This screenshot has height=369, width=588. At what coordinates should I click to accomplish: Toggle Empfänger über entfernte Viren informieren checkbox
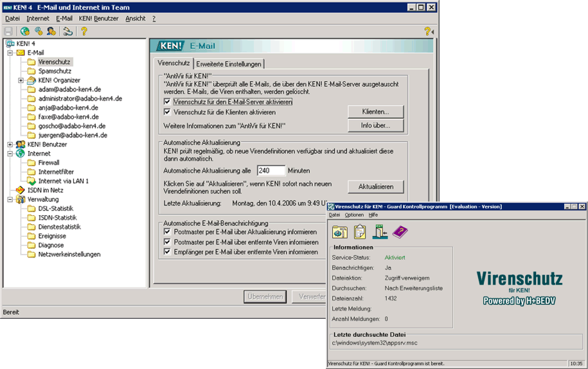tap(167, 251)
